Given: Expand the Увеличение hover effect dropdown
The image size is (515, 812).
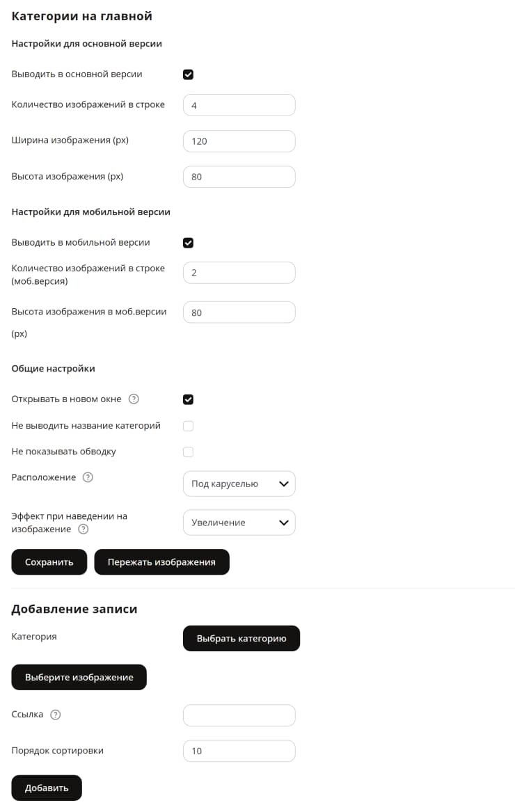Looking at the screenshot, I should [239, 523].
